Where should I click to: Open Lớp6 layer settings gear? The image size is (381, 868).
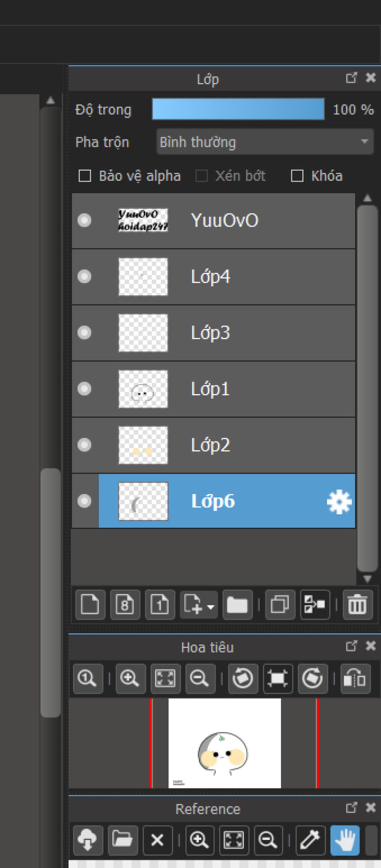tap(339, 501)
